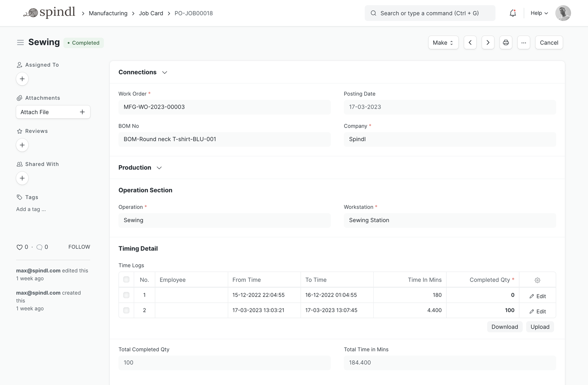Select all rows checkbox in Time Logs header
This screenshot has width=588, height=385.
(x=126, y=279)
